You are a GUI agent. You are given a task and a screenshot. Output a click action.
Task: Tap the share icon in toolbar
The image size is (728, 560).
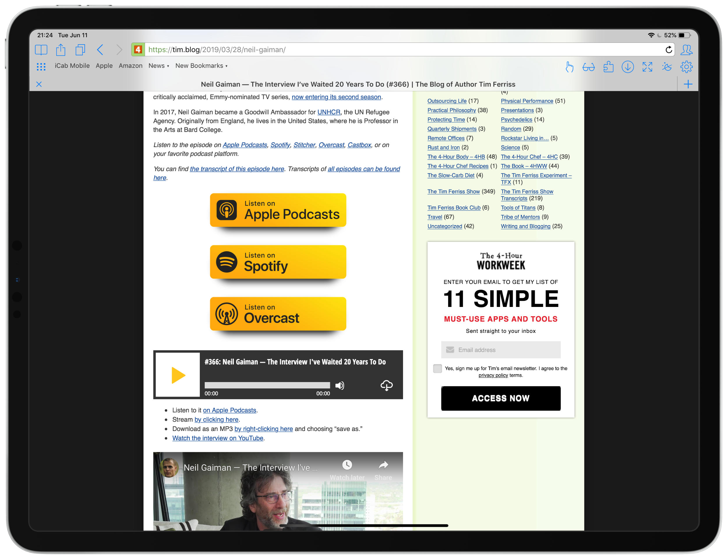(61, 50)
